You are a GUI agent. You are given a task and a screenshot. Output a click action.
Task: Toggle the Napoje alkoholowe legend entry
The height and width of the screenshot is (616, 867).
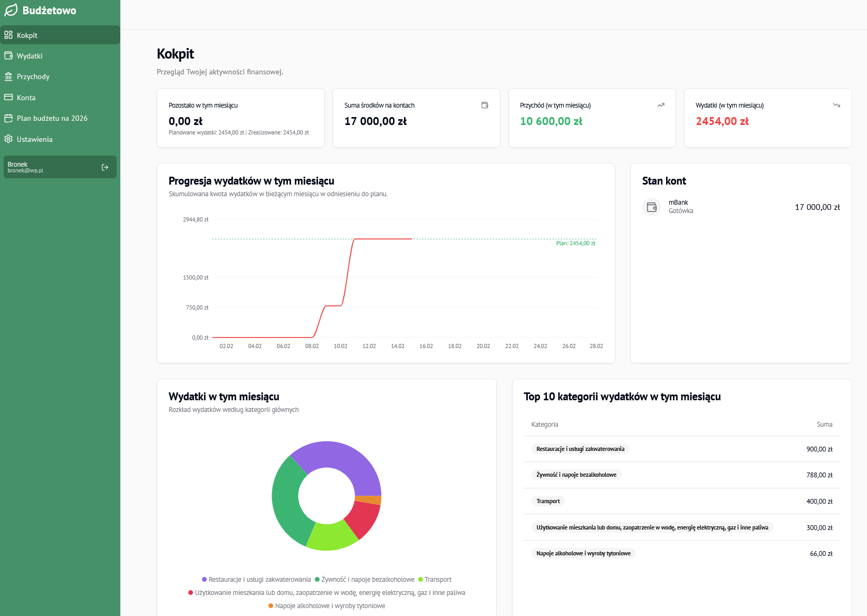(x=330, y=605)
